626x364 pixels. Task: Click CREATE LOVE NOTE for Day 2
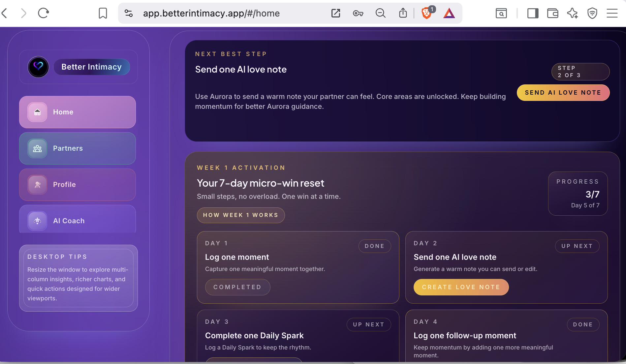click(x=461, y=287)
